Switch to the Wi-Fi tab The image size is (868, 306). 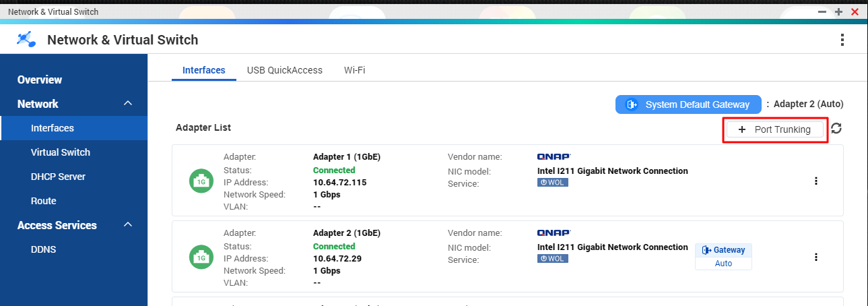coord(354,70)
